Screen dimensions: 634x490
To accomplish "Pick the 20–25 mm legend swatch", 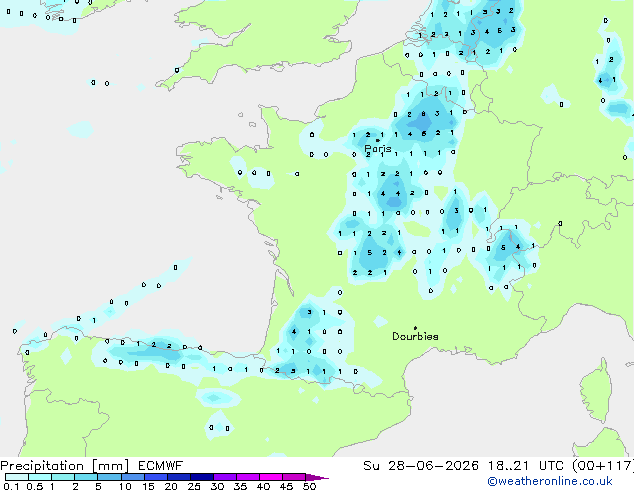I will coord(178,477).
